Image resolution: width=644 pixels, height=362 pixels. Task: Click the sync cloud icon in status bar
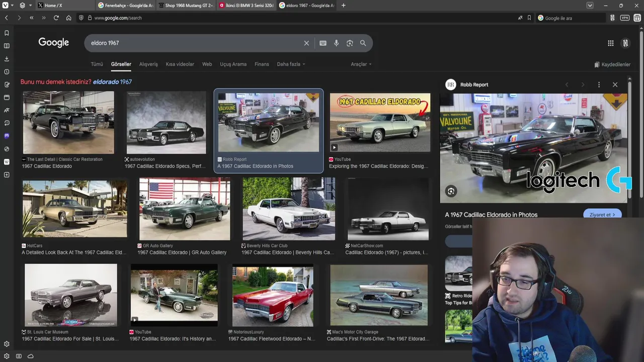[31, 356]
